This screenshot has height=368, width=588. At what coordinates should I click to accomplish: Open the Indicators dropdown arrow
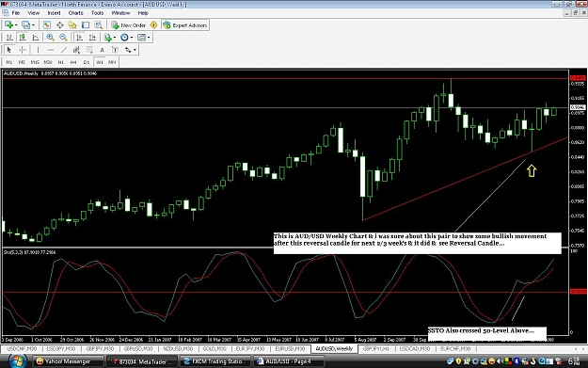click(x=115, y=37)
